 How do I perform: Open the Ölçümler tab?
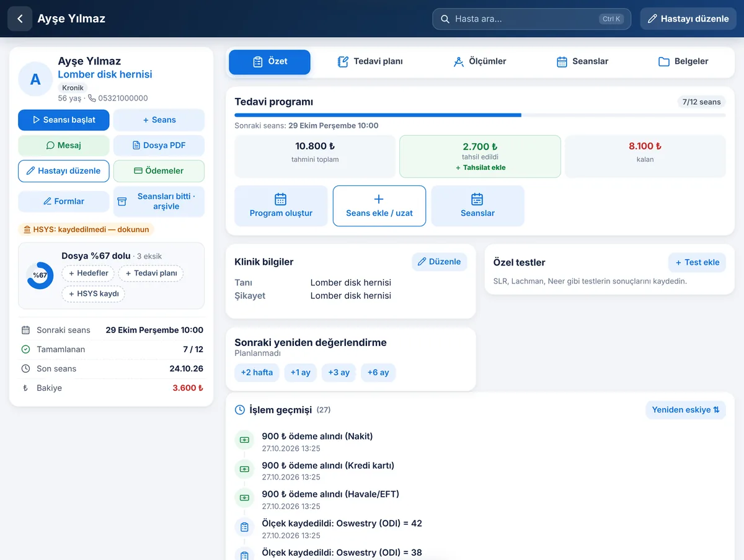click(x=479, y=61)
